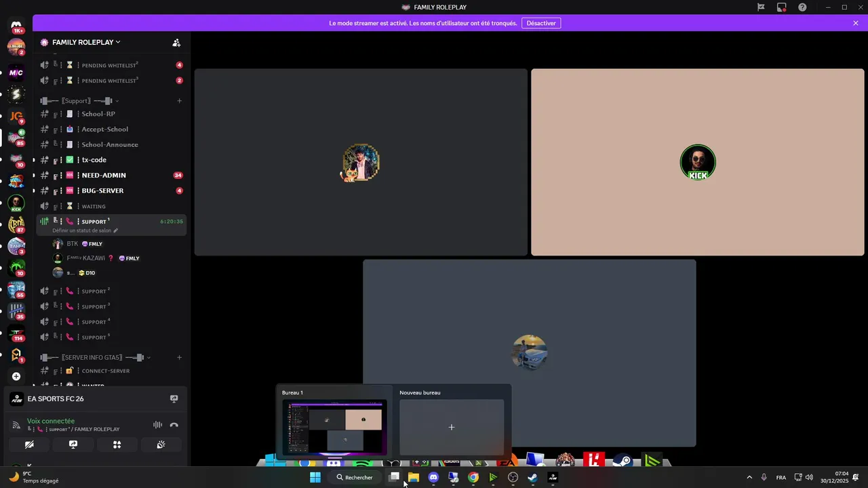Click the Désactiver streamer mode button
The width and height of the screenshot is (868, 488).
(x=541, y=23)
